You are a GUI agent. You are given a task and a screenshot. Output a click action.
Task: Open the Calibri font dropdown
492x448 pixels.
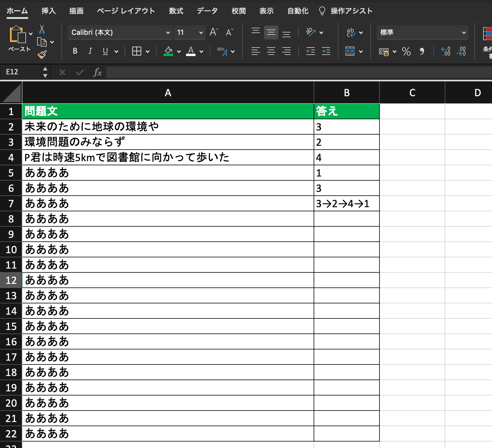point(168,32)
